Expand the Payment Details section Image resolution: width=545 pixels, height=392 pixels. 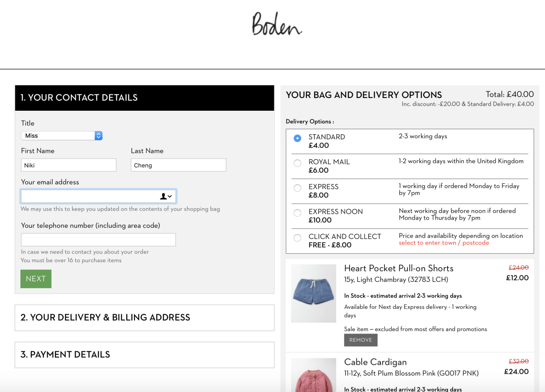[x=144, y=355]
